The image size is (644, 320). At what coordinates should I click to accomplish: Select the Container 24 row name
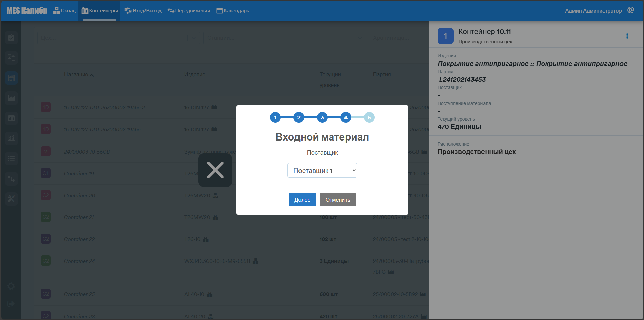[x=79, y=261]
